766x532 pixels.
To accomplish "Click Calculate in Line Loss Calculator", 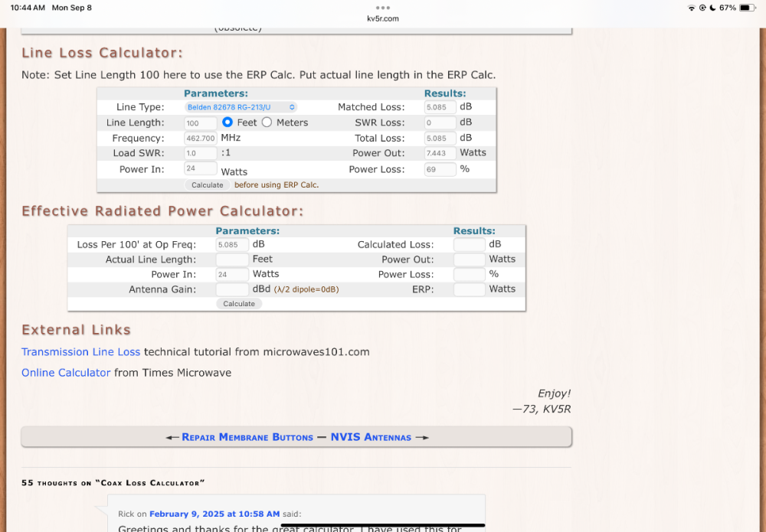I will click(208, 185).
